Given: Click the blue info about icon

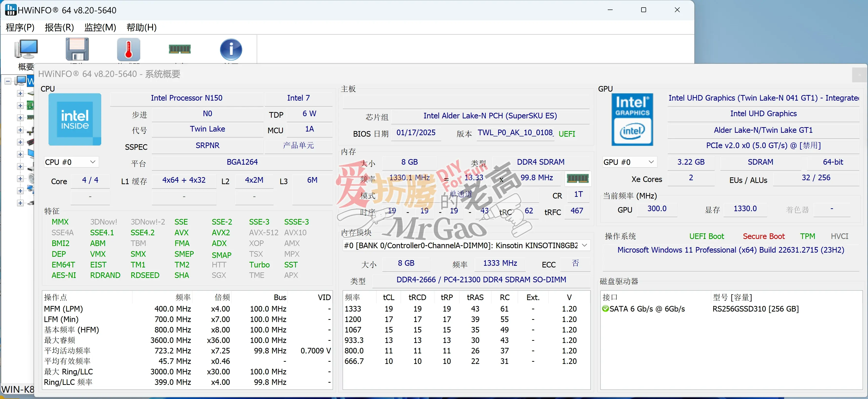Looking at the screenshot, I should 231,50.
